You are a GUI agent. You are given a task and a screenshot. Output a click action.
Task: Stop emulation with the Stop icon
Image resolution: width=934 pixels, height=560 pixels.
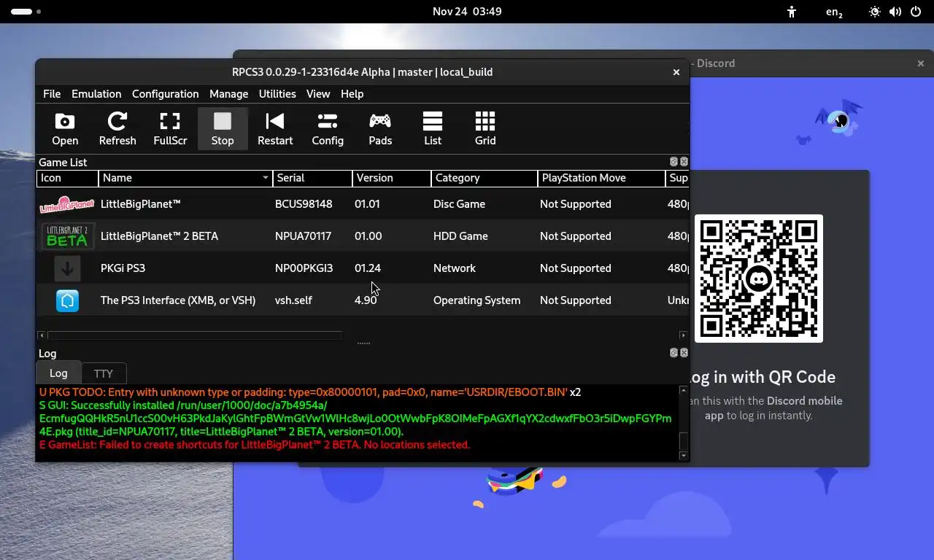(x=223, y=129)
